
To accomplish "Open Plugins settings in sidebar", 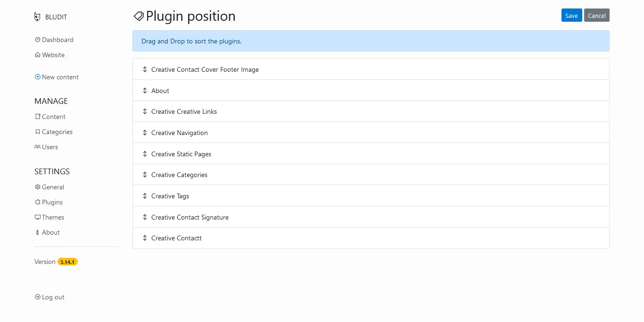I will pyautogui.click(x=52, y=202).
